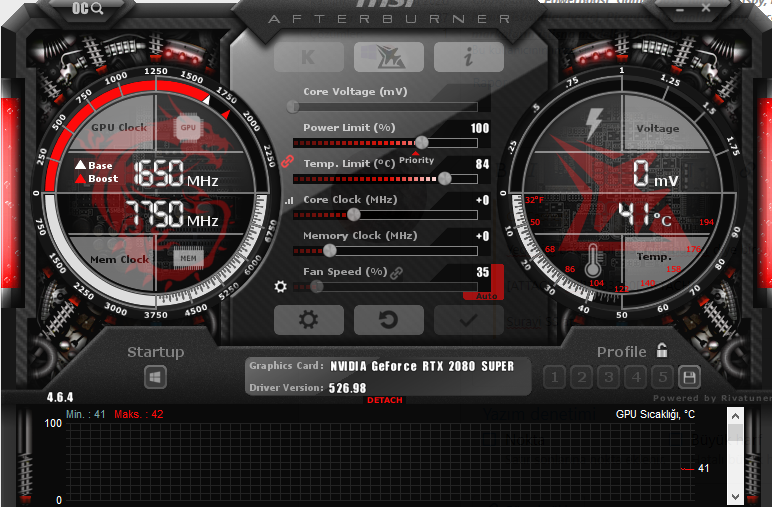
Task: Click the 41 °C temperature readout
Action: point(645,215)
